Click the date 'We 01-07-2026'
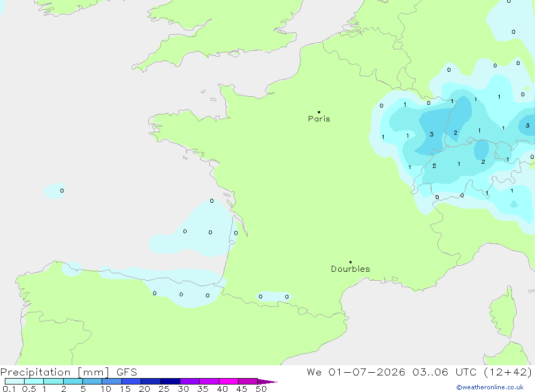 point(356,372)
